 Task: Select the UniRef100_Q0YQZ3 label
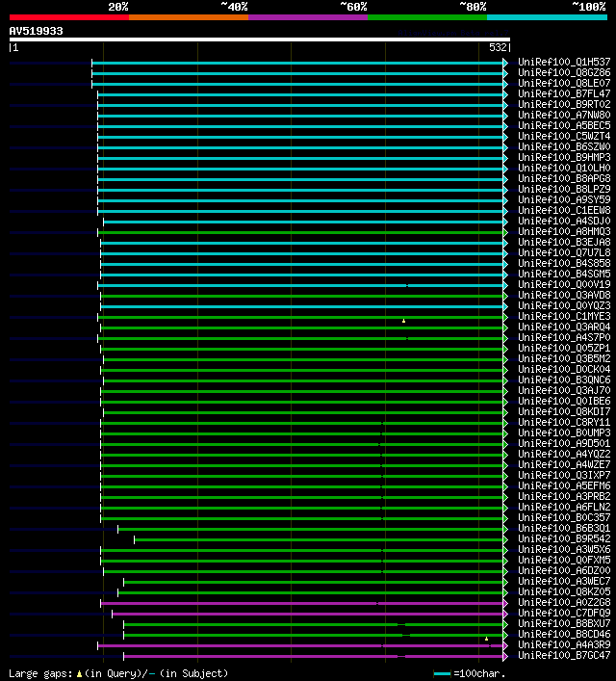tap(564, 305)
